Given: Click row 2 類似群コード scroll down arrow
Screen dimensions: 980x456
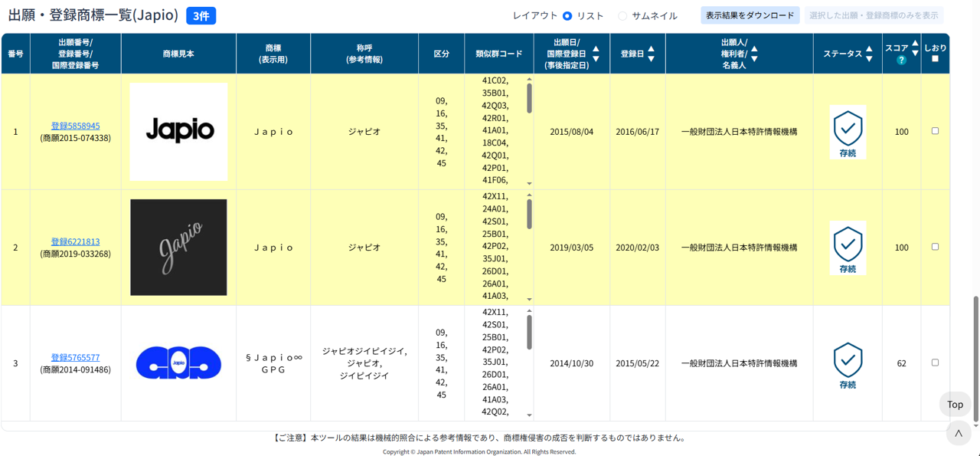Looking at the screenshot, I should [529, 300].
